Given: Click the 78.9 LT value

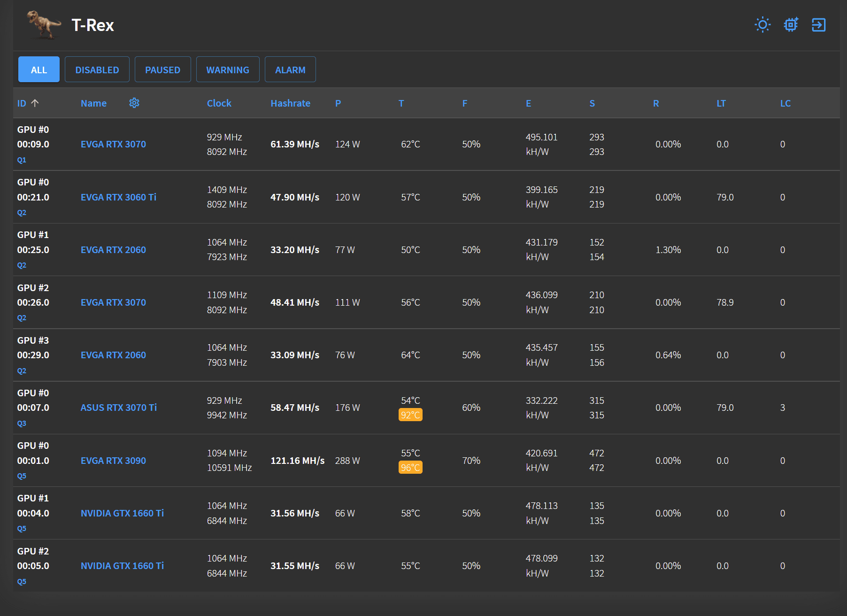Looking at the screenshot, I should point(725,302).
